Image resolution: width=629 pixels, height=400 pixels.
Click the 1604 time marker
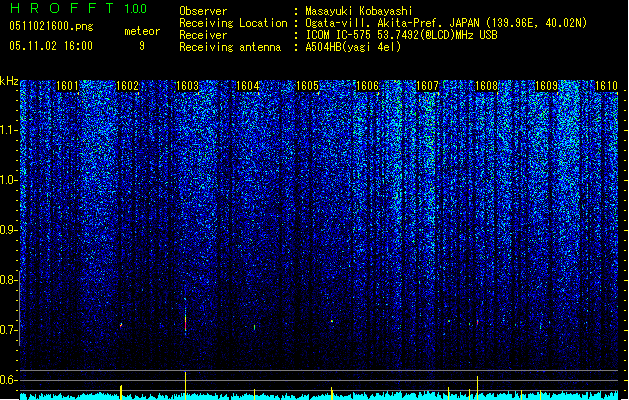[x=248, y=86]
